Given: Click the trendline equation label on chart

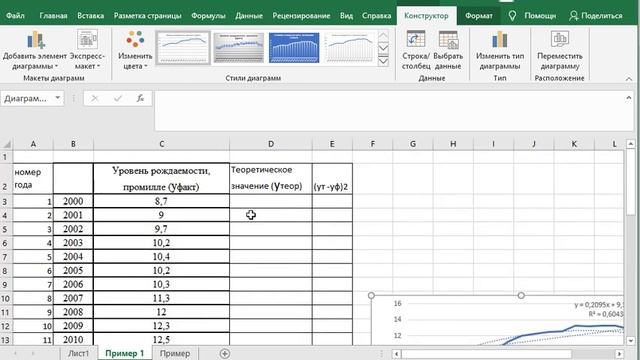Looking at the screenshot, I should pyautogui.click(x=599, y=309).
